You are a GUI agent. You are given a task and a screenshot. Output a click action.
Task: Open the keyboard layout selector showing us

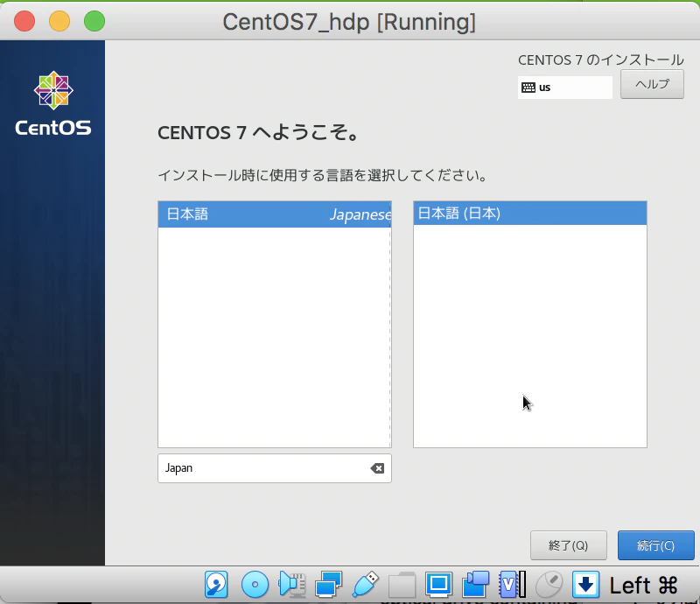(x=564, y=88)
